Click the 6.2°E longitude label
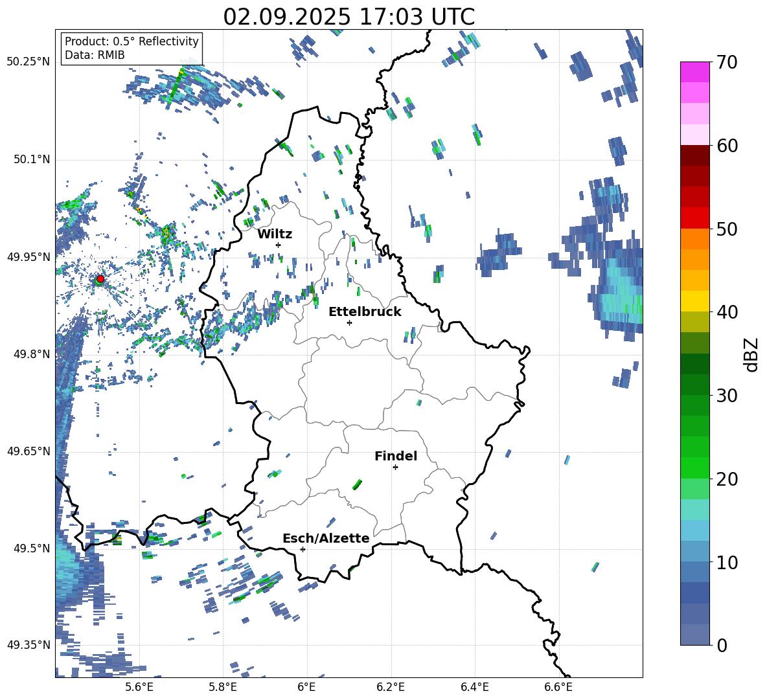Viewport: 767px width, 700px height. (x=391, y=687)
